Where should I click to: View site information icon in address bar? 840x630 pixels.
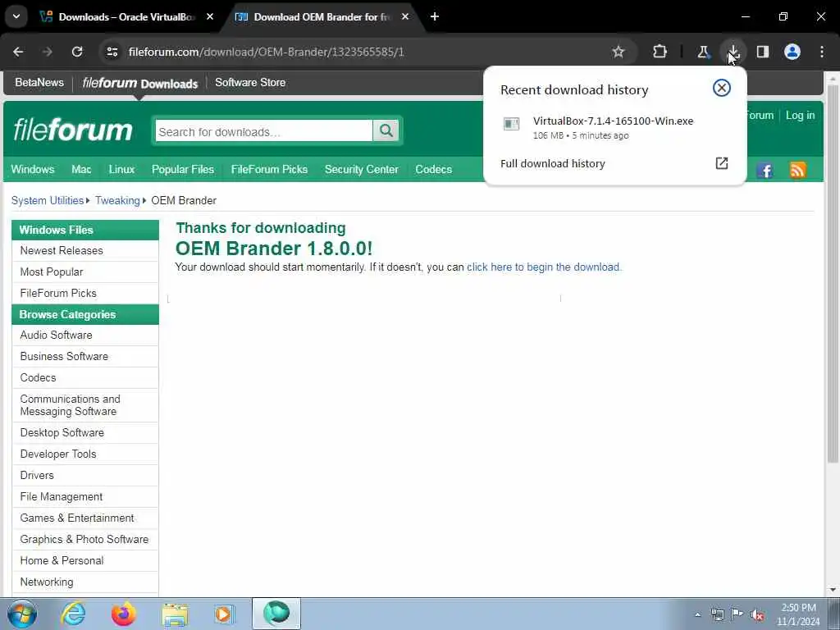[x=112, y=52]
